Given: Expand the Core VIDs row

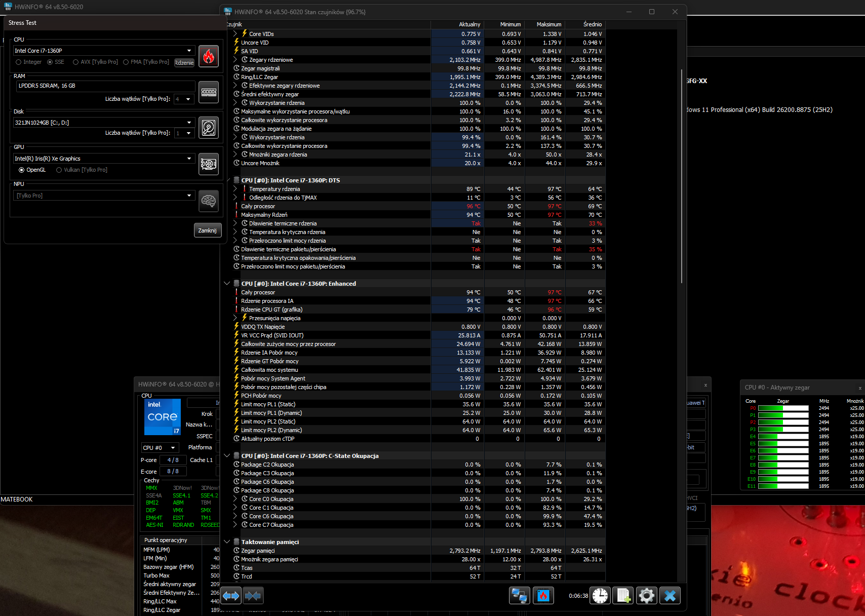Looking at the screenshot, I should coord(235,34).
